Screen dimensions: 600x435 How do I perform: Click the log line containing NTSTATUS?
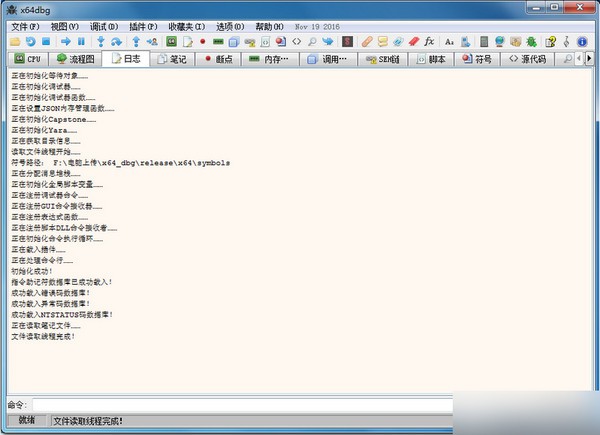(62, 314)
